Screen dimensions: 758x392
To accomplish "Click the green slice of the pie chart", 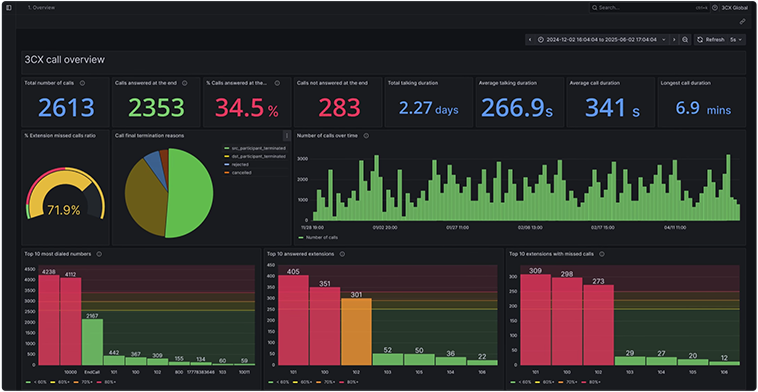I will (x=191, y=193).
